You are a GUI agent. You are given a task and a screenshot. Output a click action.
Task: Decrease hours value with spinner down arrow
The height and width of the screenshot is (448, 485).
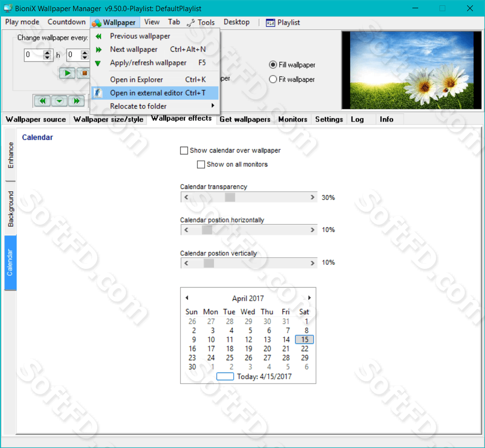point(47,58)
